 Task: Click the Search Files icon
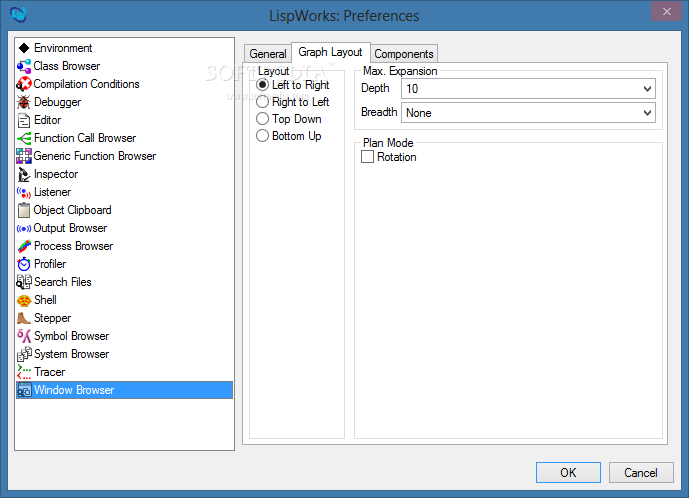pos(24,282)
